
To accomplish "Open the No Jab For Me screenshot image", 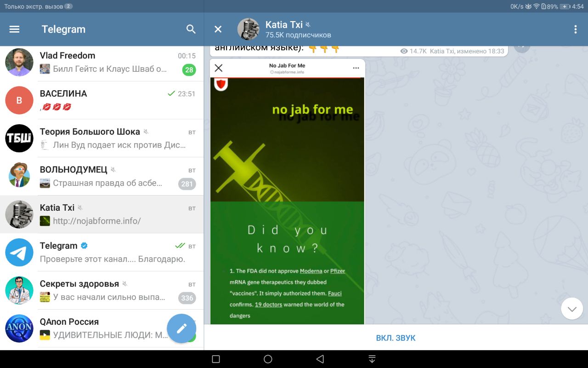I will coord(287,192).
